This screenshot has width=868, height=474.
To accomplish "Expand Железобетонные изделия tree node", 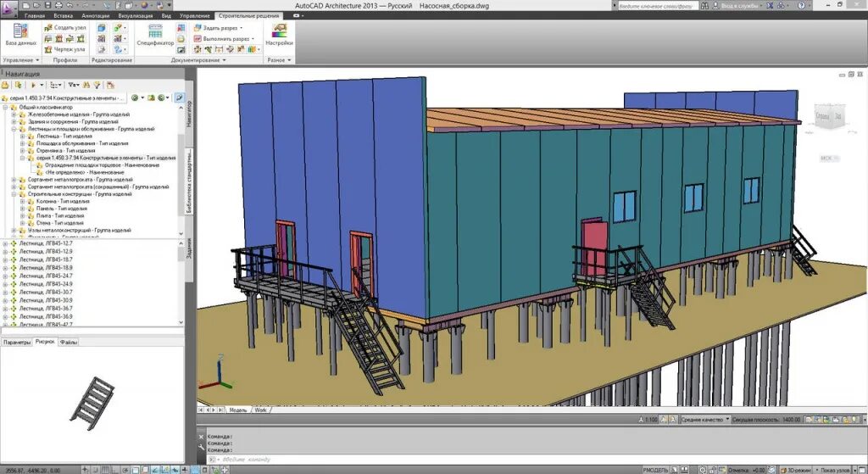I will (14, 114).
